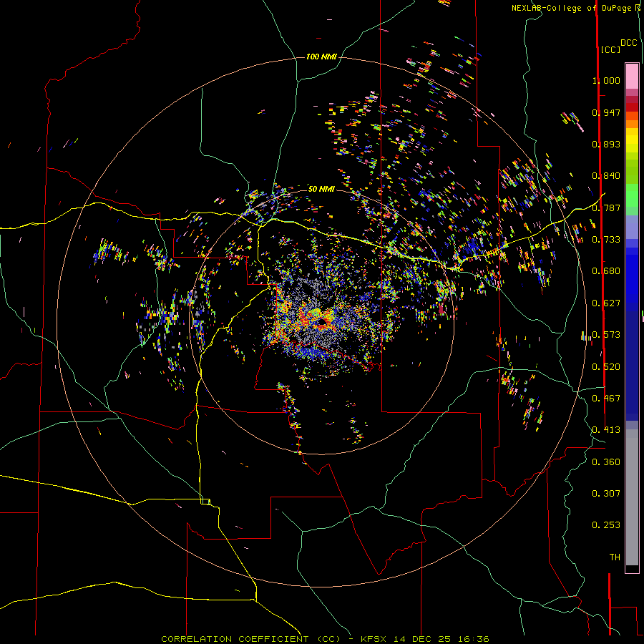Click the 100 NMI range ring label
Viewport: 644px width, 644px height.
321,57
